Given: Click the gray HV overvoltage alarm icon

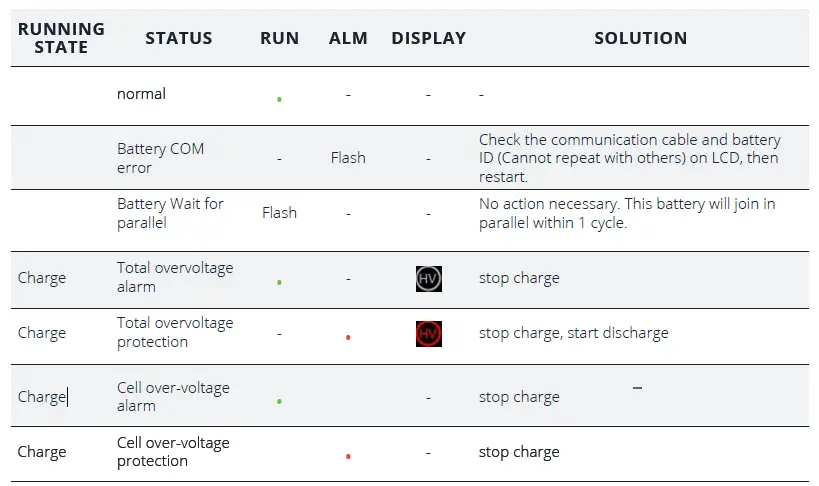Looking at the screenshot, I should point(428,279).
